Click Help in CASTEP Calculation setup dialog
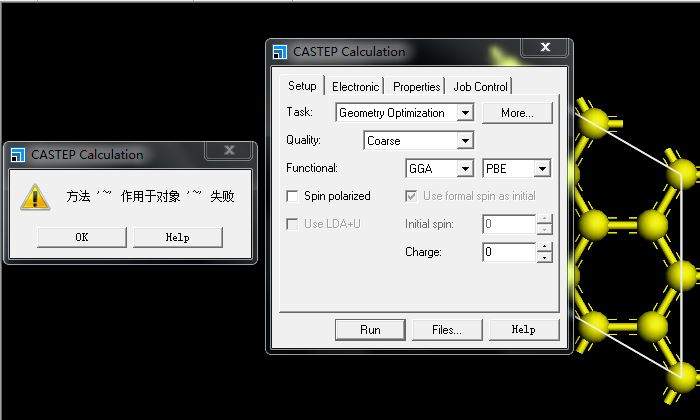 [524, 330]
